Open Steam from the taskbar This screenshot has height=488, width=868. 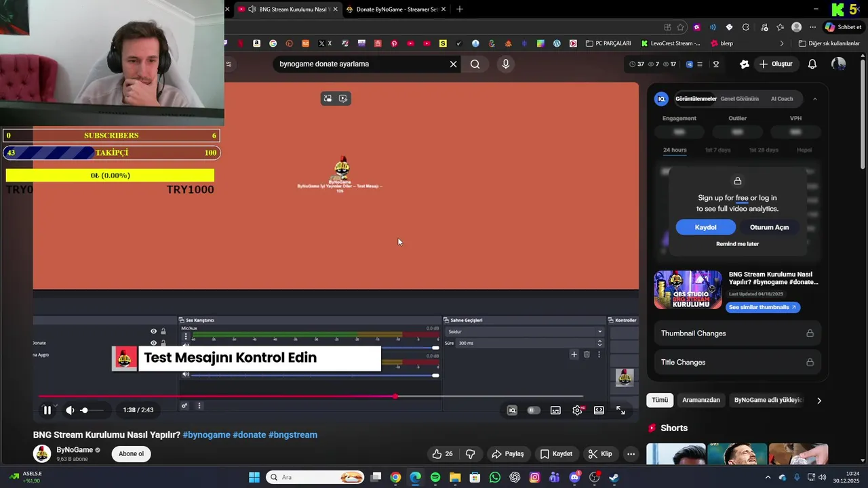[x=614, y=477]
